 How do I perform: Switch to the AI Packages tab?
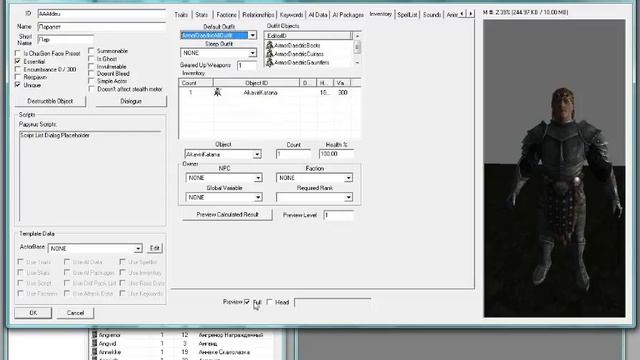pos(348,15)
